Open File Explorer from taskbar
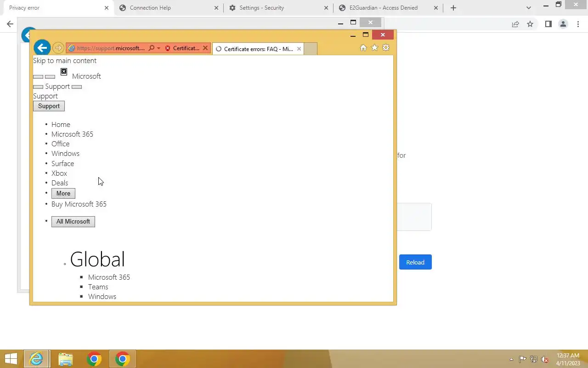588x368 pixels. [65, 359]
